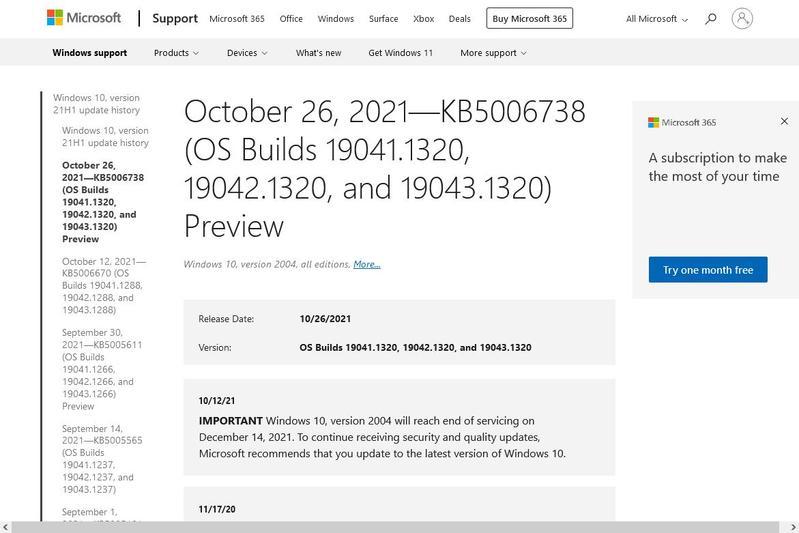Expand the More support dropdown
This screenshot has width=799, height=533.
tap(493, 53)
